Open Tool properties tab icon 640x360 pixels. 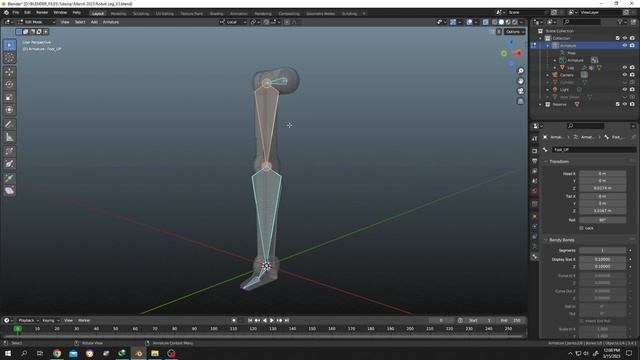tap(535, 139)
